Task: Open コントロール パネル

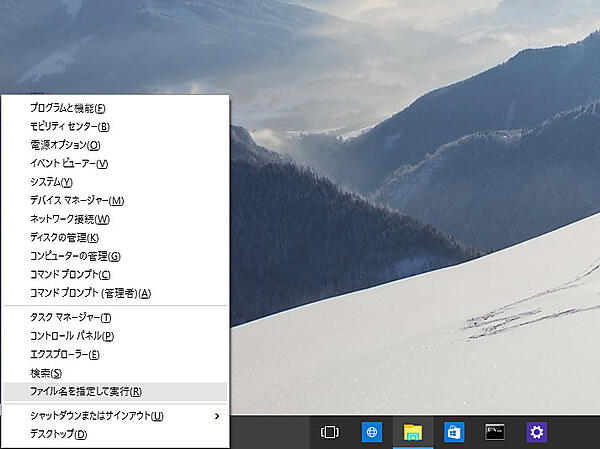Action: tap(71, 336)
